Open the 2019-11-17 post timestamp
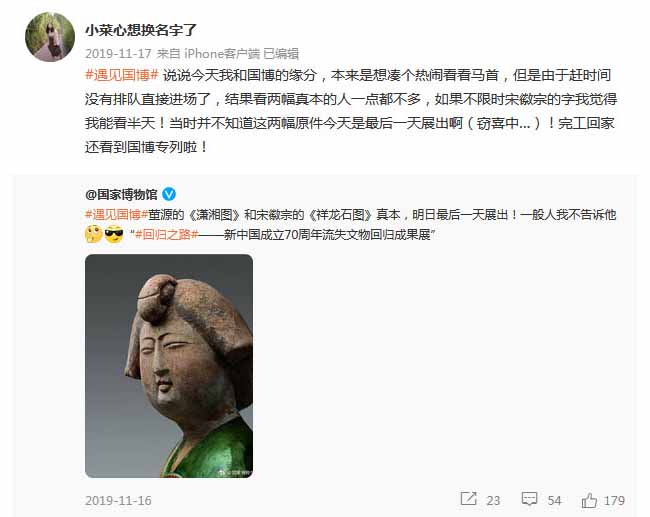Screen dimensions: 650x517 click(x=118, y=53)
